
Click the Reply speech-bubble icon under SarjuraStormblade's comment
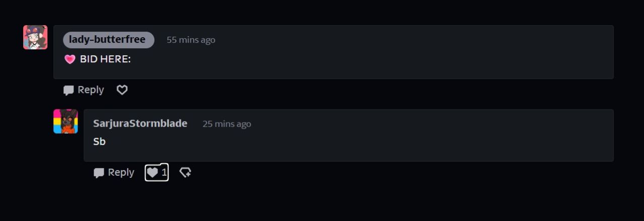pyautogui.click(x=99, y=173)
